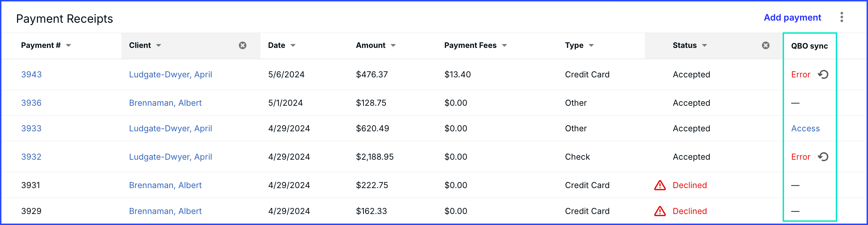Clear the Status column filter
The width and height of the screenshot is (868, 225).
pyautogui.click(x=766, y=45)
